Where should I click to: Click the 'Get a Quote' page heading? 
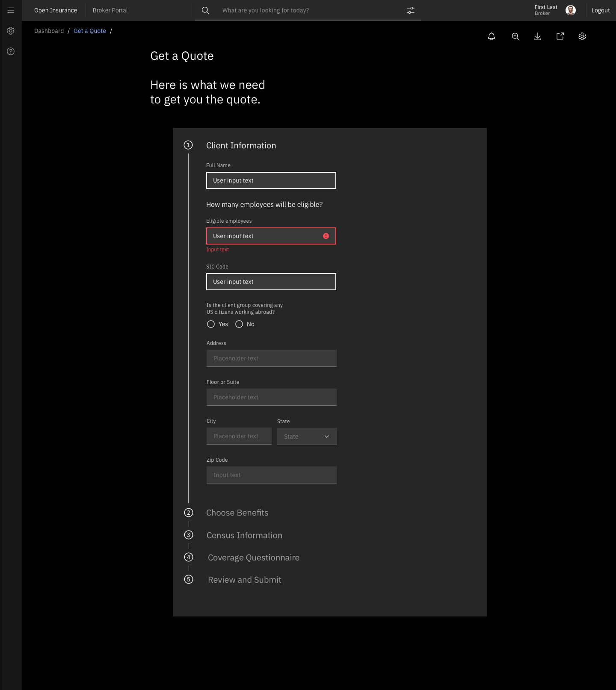point(182,56)
